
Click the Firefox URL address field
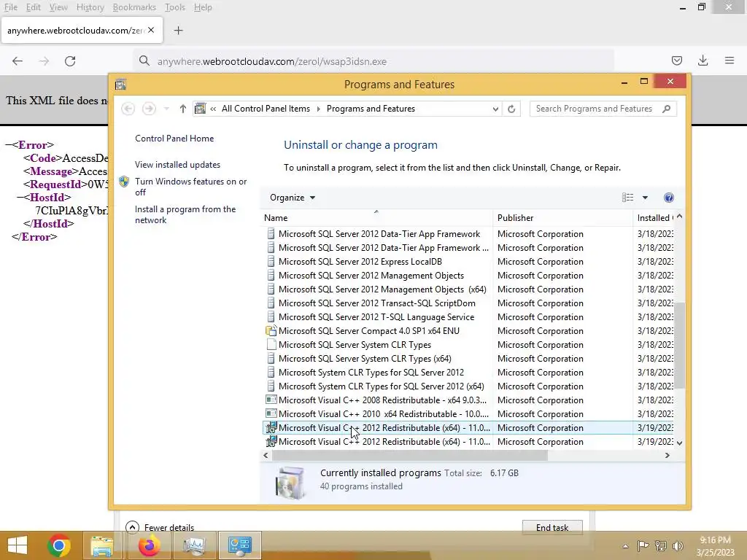click(373, 61)
